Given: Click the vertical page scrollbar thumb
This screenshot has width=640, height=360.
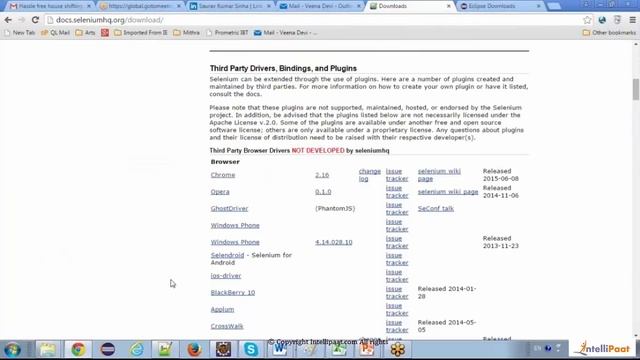Looking at the screenshot, I should coord(636,89).
